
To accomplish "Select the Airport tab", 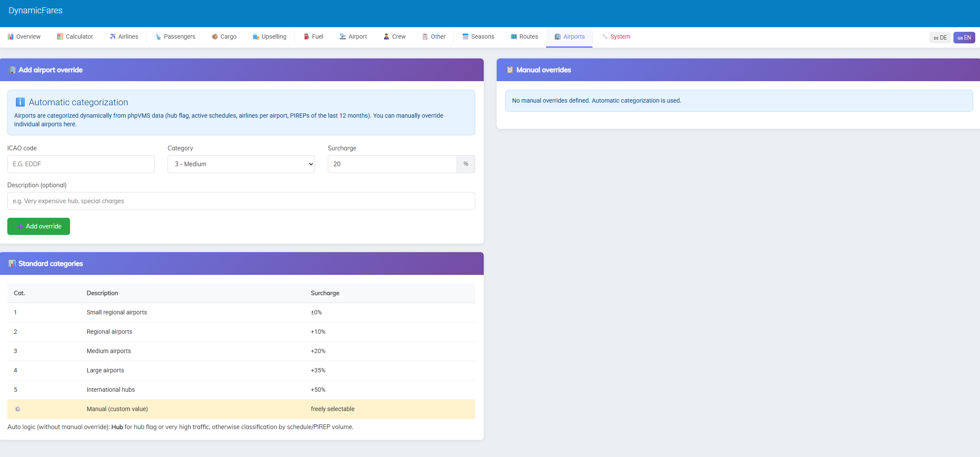I will coord(353,37).
